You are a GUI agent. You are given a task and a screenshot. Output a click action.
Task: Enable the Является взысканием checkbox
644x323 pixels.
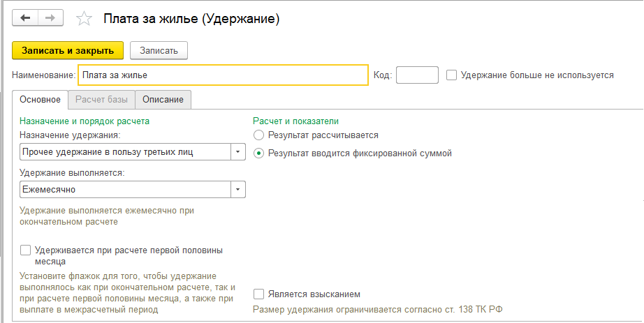tap(258, 294)
